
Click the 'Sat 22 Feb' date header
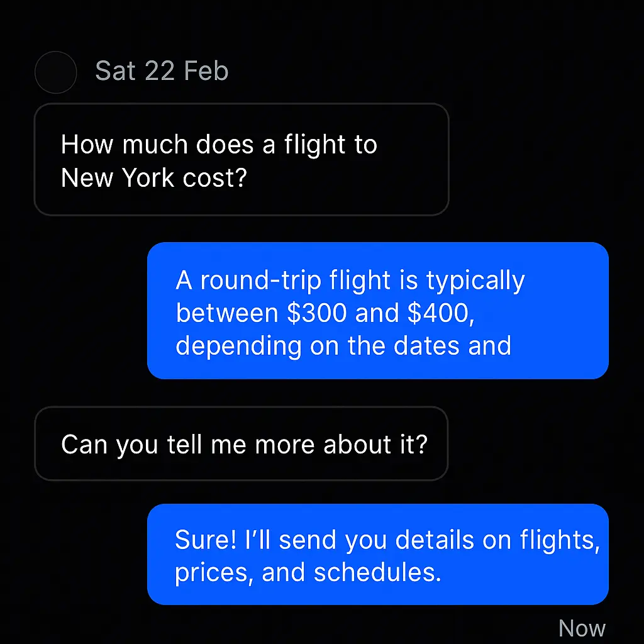pyautogui.click(x=162, y=71)
